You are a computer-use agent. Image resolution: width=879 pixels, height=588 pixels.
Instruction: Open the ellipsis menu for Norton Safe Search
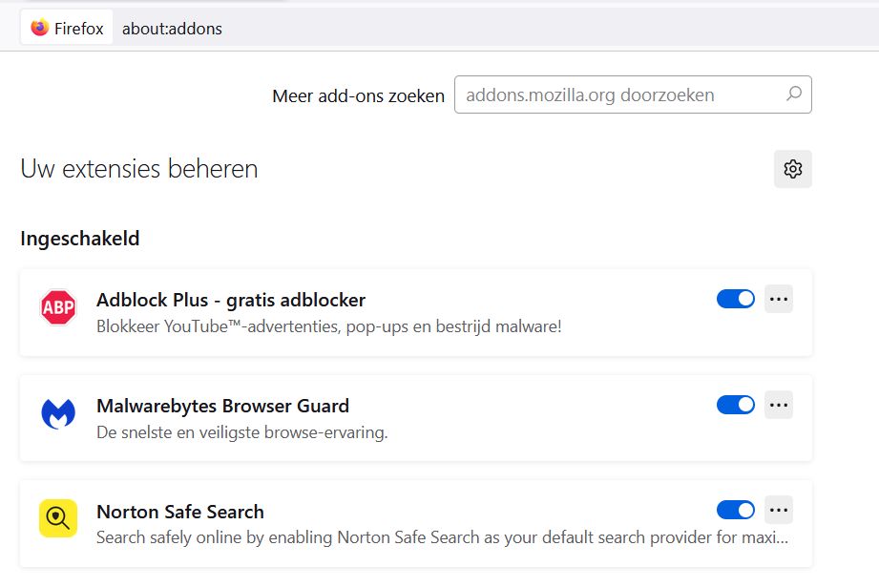coord(778,509)
